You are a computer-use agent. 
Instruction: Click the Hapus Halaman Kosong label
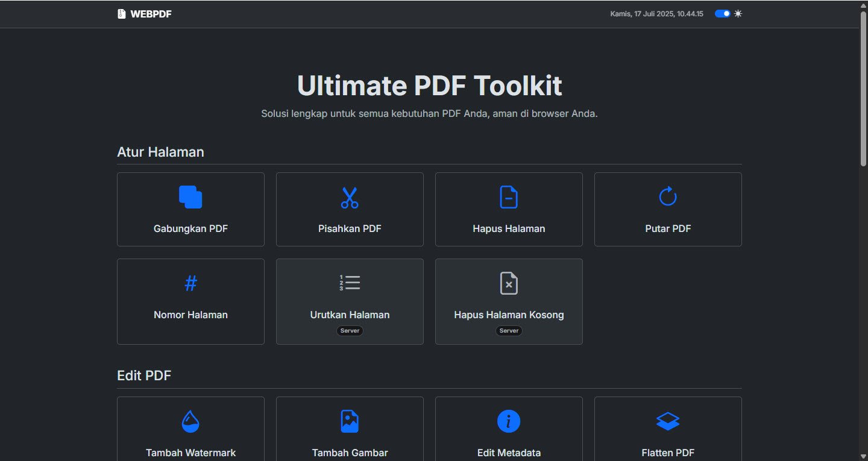coord(509,315)
